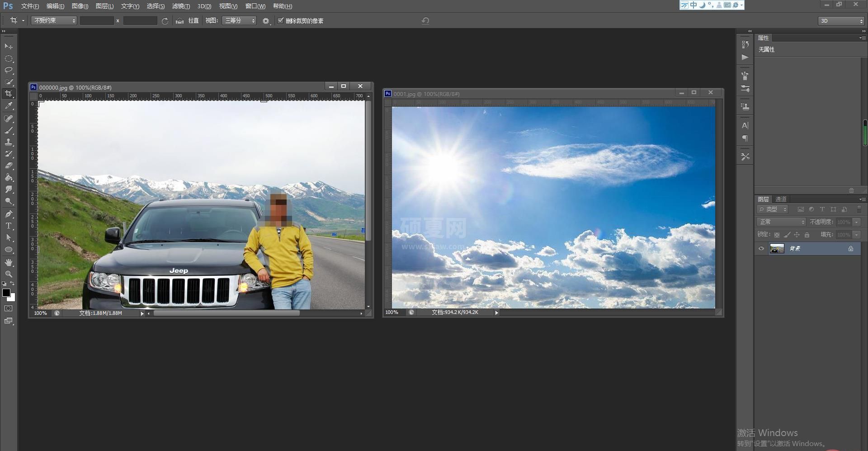The height and width of the screenshot is (451, 868).
Task: Select the Clone Stamp tool
Action: coord(9,142)
